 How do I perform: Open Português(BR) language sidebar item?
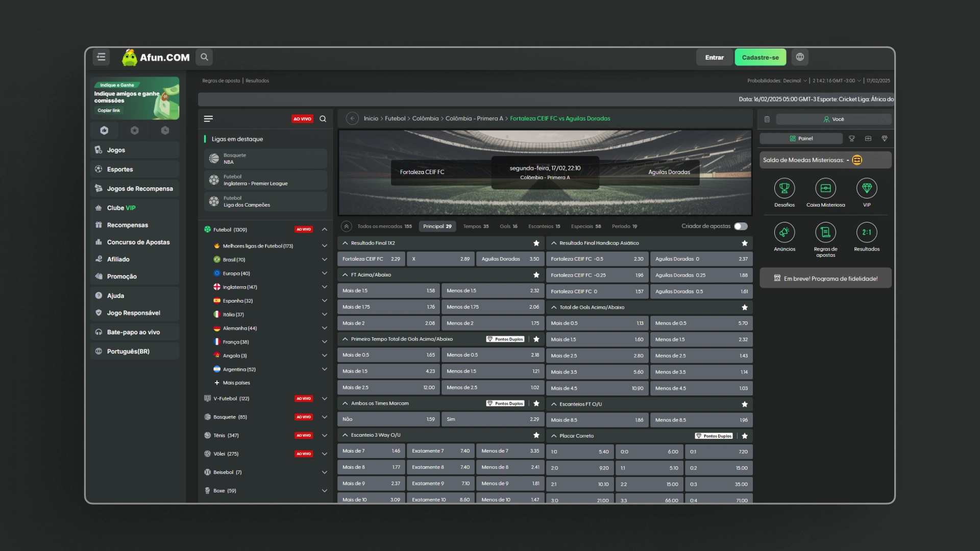tap(135, 352)
